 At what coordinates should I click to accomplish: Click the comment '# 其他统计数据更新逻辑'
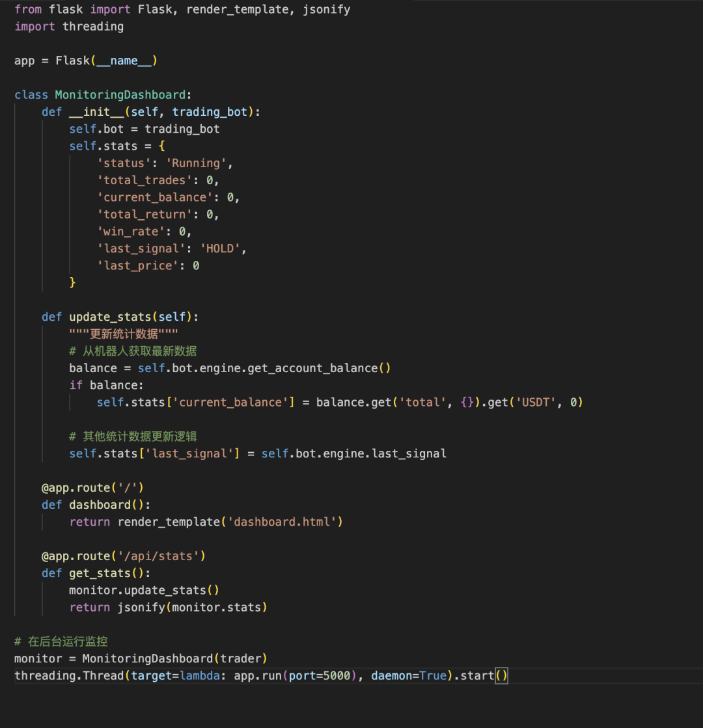click(133, 437)
